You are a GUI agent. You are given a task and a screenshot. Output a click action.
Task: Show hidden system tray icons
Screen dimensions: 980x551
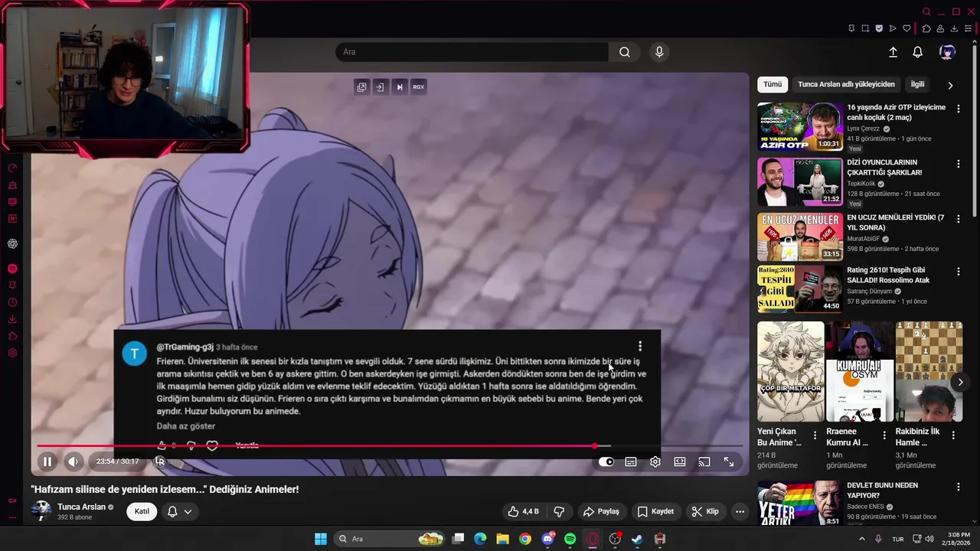862,539
